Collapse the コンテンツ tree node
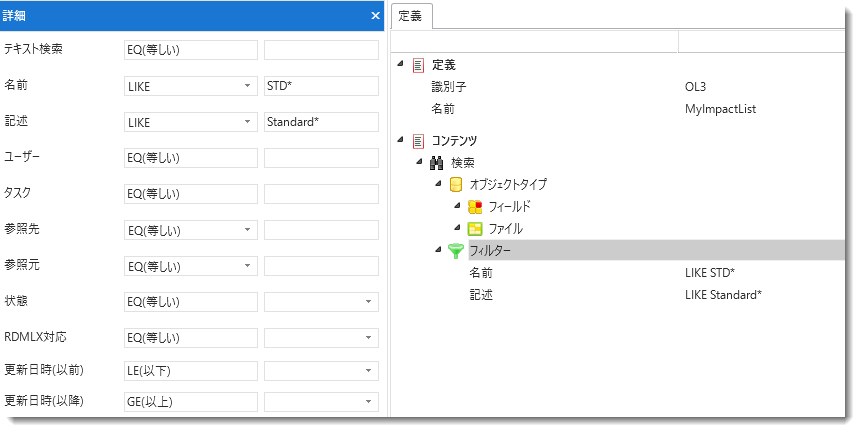The image size is (860, 432). point(401,141)
